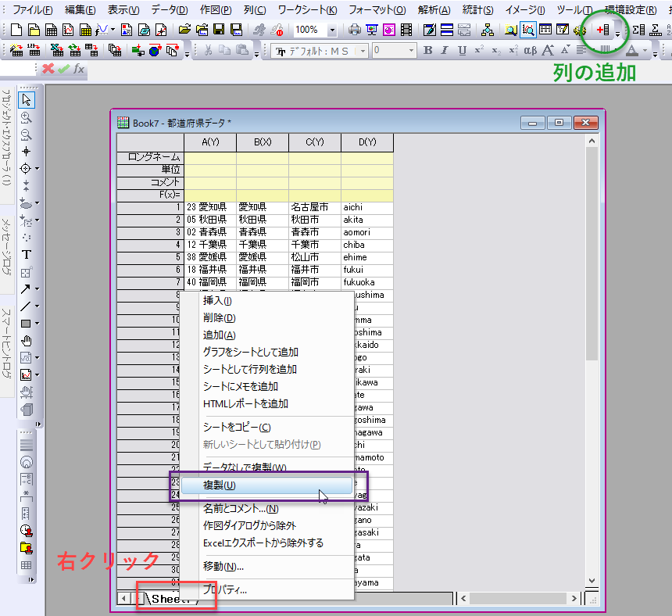
Task: Expand the Font Color dropdown arrow
Action: (645, 51)
